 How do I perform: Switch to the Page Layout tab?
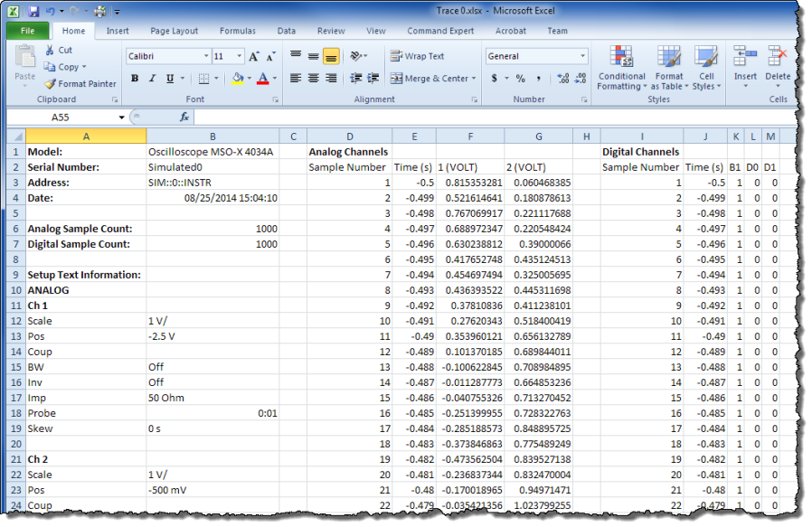click(x=174, y=31)
